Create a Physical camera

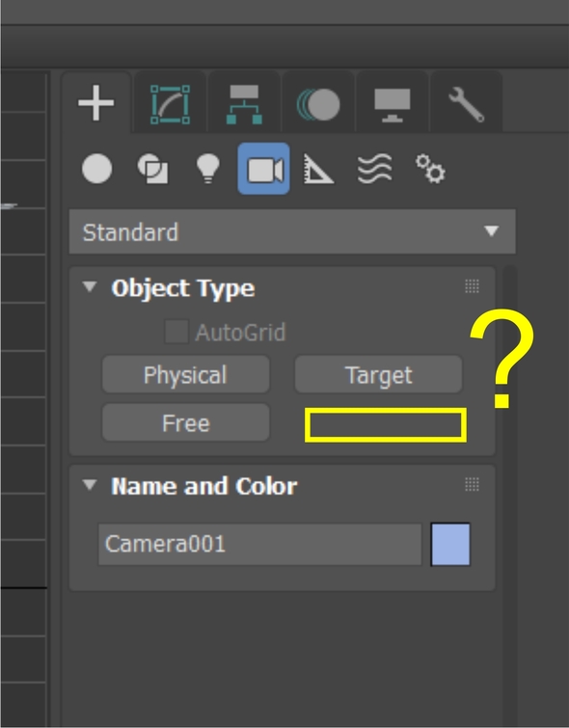[186, 374]
